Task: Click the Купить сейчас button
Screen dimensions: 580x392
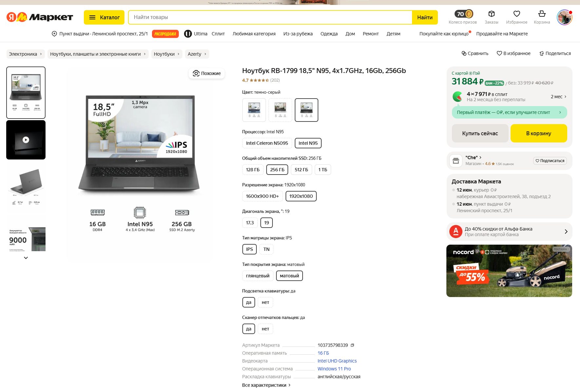Action: (480, 133)
